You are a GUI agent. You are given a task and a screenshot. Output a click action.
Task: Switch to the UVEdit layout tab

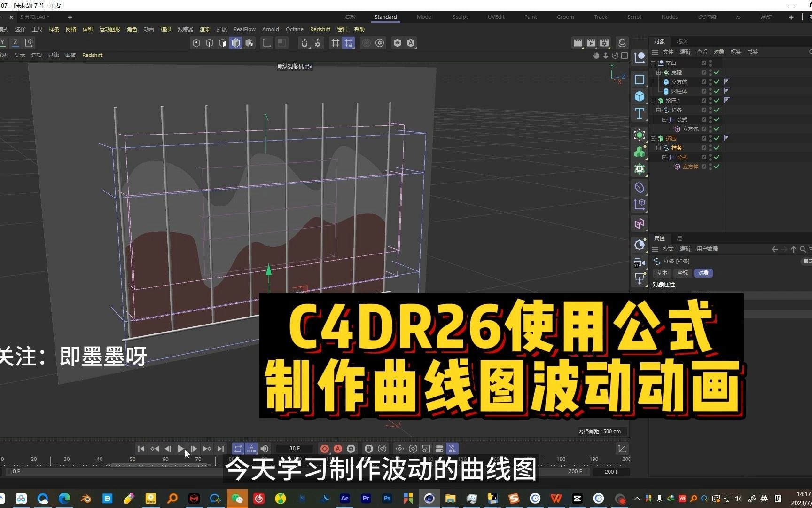[x=496, y=17]
